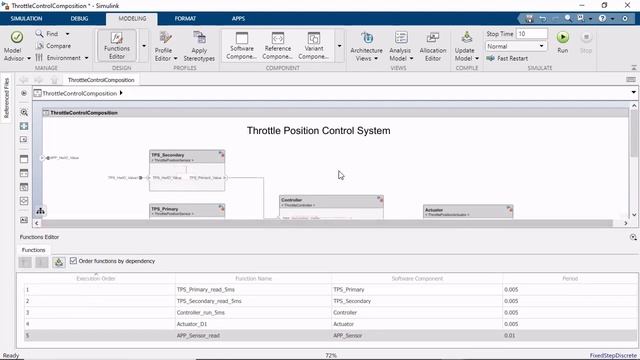Click the Undo arrow in quick access toolbar
640x360 pixels.
543,18
